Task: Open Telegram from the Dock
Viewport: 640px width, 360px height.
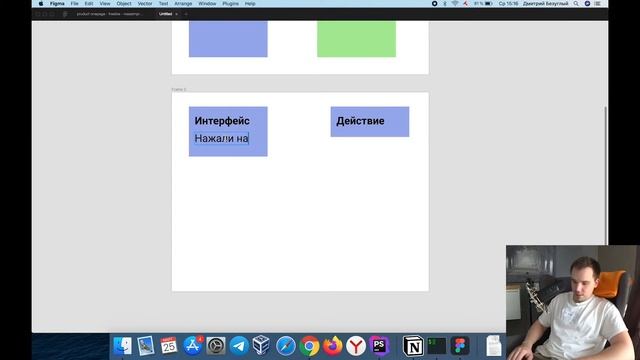Action: pos(239,346)
